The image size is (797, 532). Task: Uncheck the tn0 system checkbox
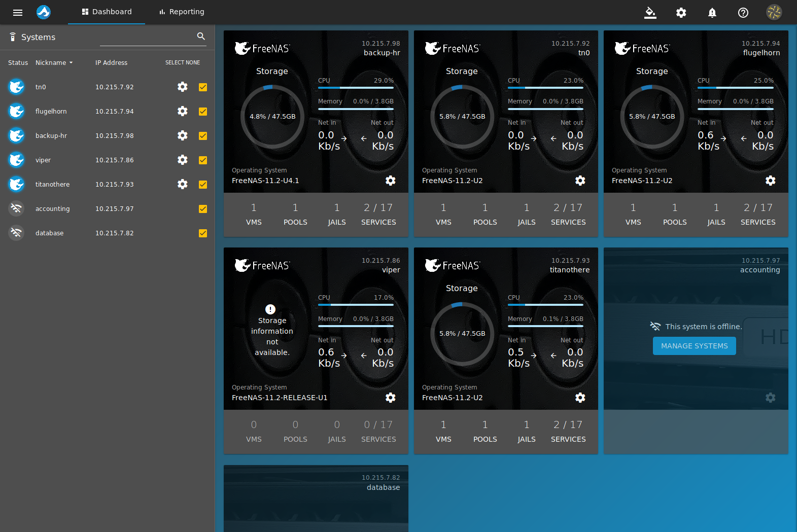tap(203, 87)
